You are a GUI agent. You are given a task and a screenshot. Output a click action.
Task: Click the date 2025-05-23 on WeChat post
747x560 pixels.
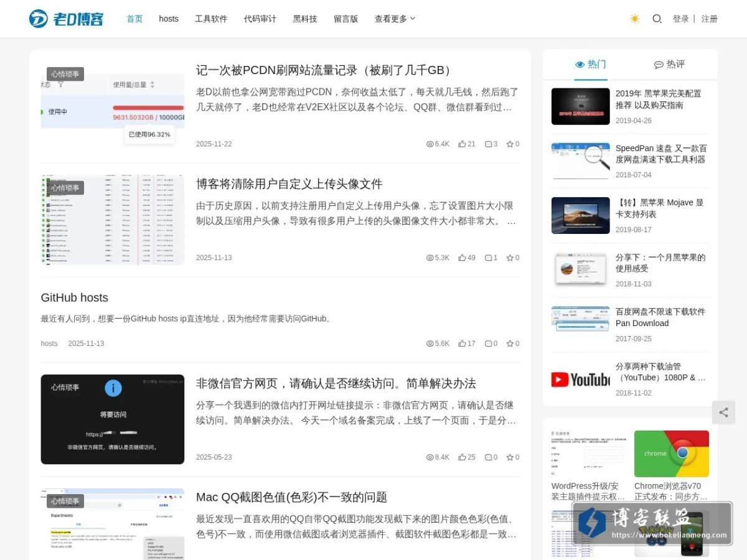pos(214,457)
